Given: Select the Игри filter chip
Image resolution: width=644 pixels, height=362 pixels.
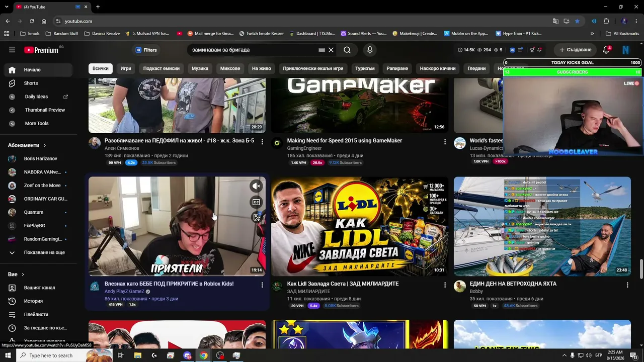Looking at the screenshot, I should [x=126, y=68].
